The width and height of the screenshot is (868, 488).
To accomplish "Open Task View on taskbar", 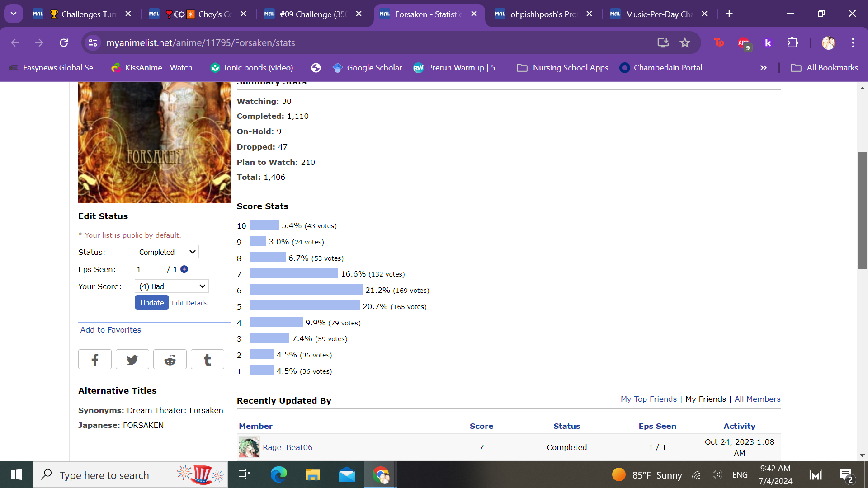I will point(244,474).
